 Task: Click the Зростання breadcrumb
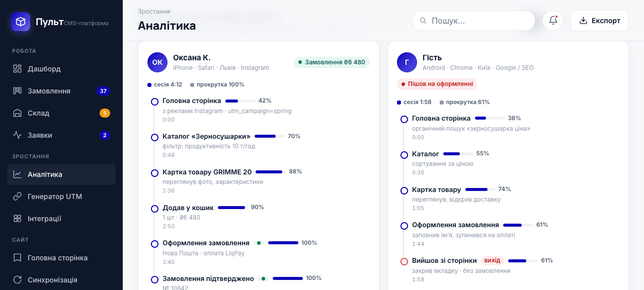(154, 11)
